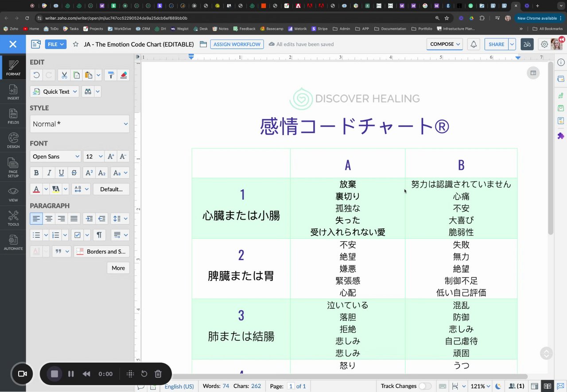Move document using the folder icon
This screenshot has width=567, height=392.
203,44
